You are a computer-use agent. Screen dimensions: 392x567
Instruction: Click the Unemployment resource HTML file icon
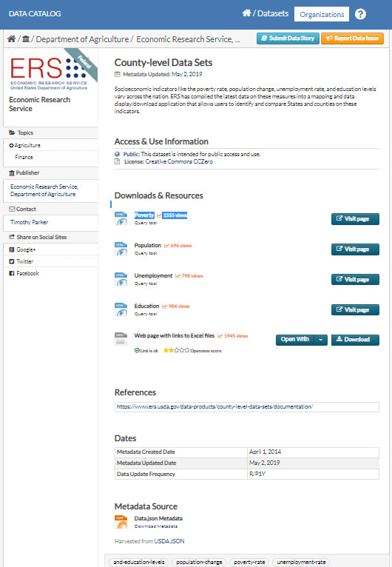tap(121, 280)
